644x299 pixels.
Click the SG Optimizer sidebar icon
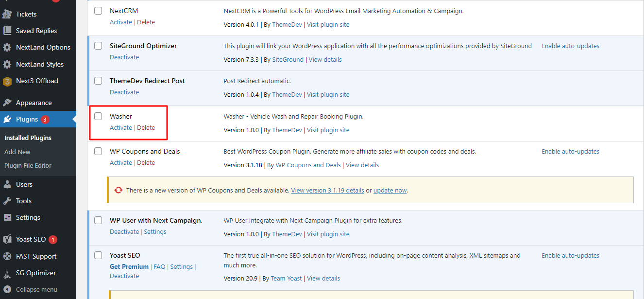7,273
